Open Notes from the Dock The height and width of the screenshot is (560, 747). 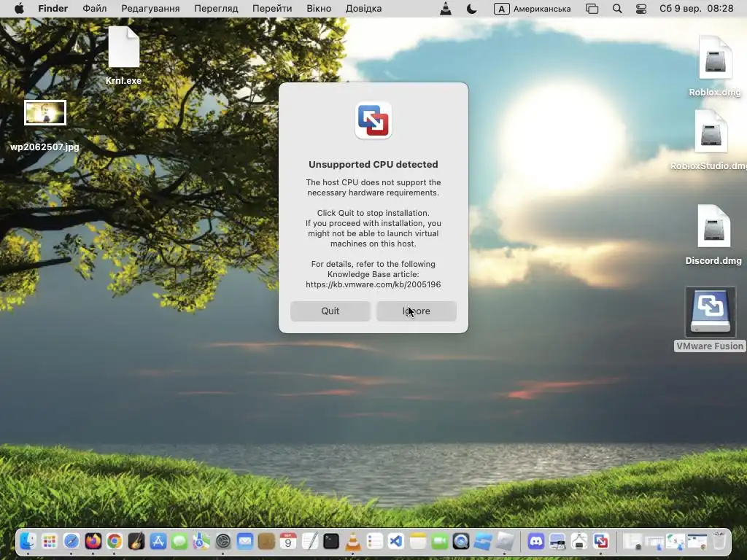(418, 542)
